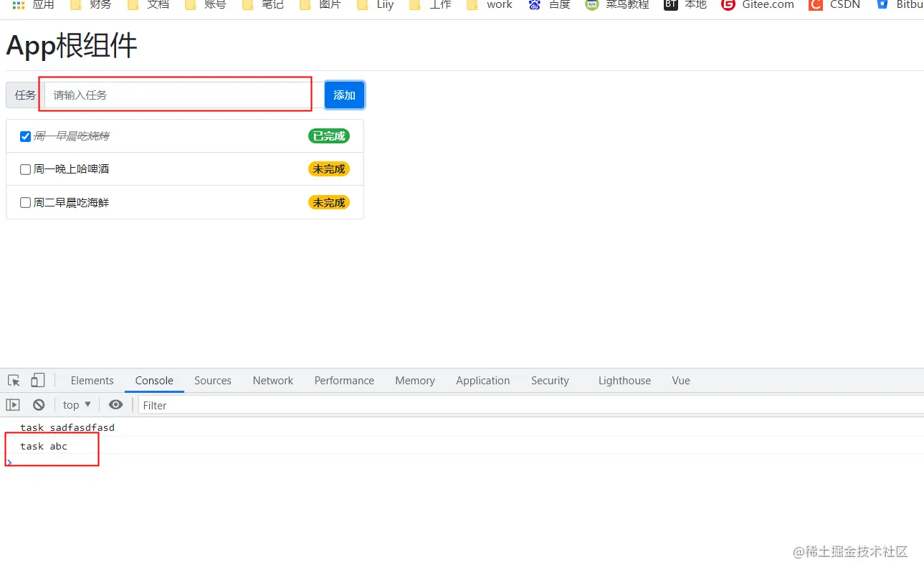Switch to the Network tab
Image resolution: width=924 pixels, height=575 pixels.
pyautogui.click(x=273, y=381)
